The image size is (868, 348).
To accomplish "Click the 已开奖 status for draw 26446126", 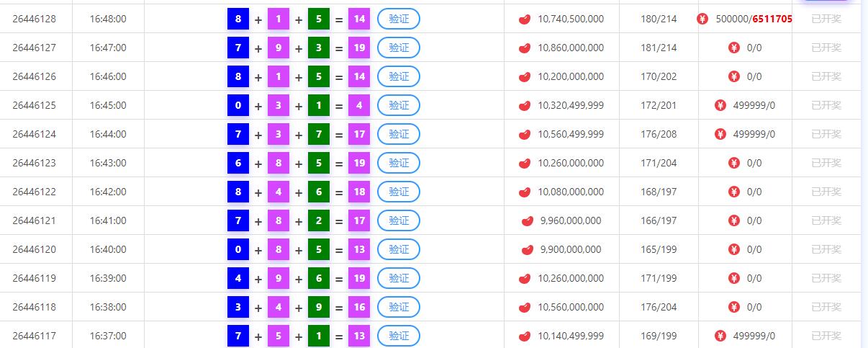I will pos(826,76).
